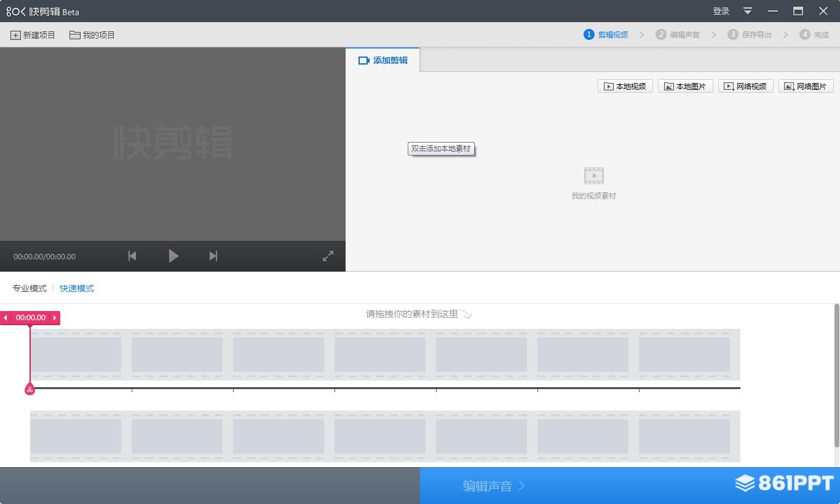Switch to 专业模式

tap(30, 288)
